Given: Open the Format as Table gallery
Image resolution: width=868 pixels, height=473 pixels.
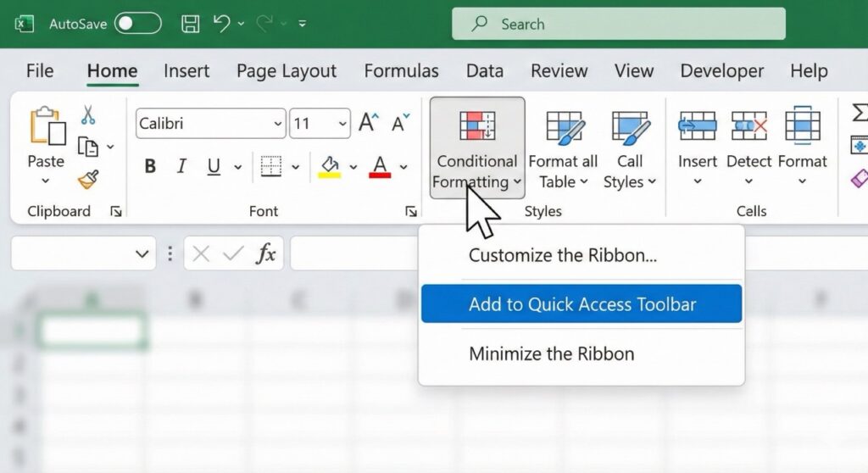Looking at the screenshot, I should click(563, 148).
